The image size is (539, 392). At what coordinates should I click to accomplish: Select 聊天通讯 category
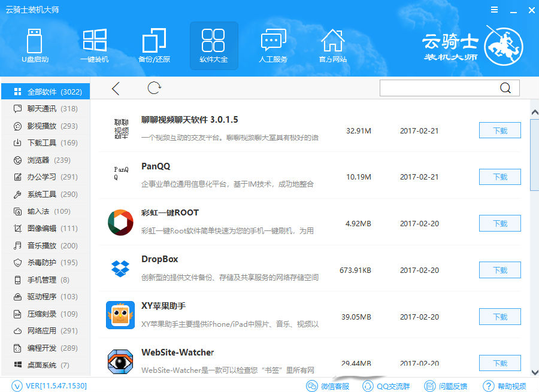pos(46,108)
